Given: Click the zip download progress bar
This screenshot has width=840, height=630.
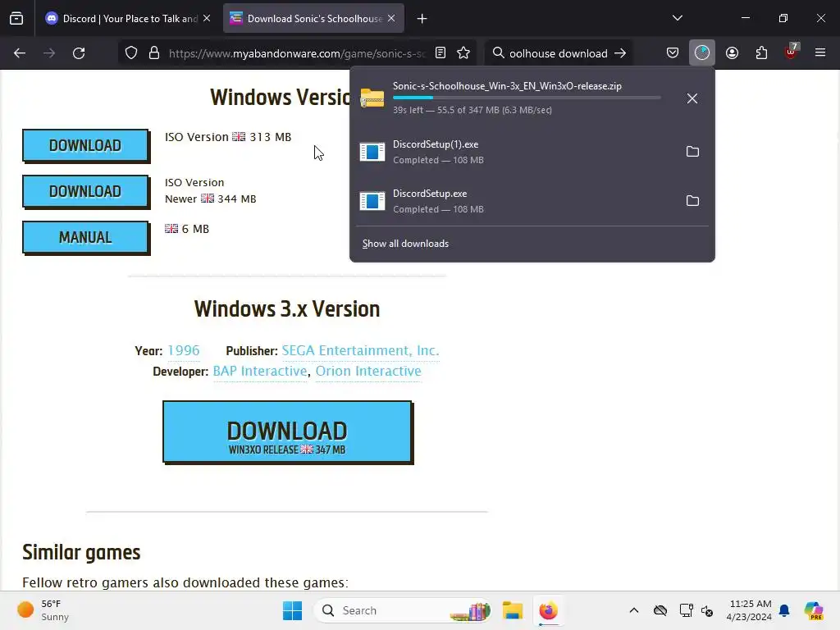Looking at the screenshot, I should tap(527, 98).
